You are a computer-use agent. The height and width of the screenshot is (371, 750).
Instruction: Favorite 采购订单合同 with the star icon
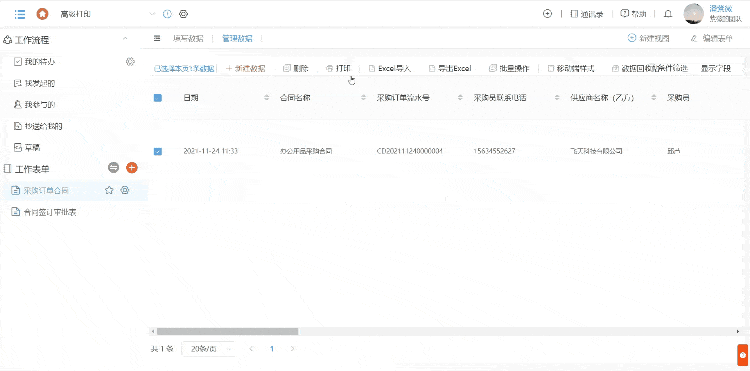point(109,190)
